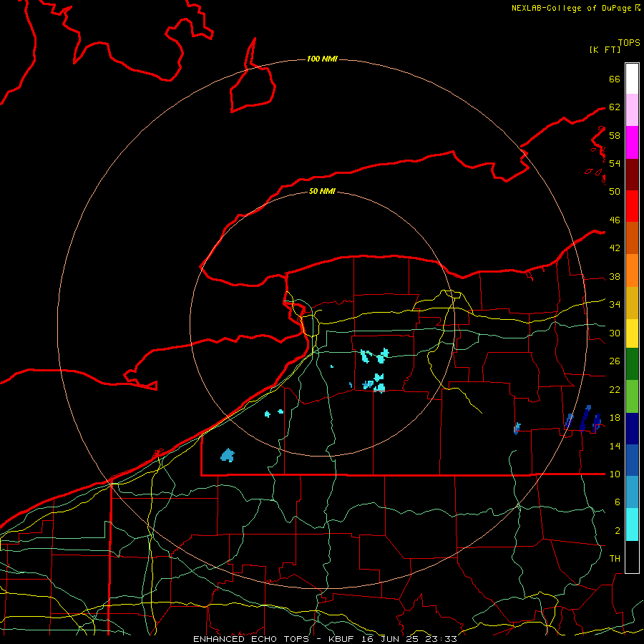Image resolution: width=644 pixels, height=644 pixels.
Task: Click the legend value 46
Action: [615, 220]
